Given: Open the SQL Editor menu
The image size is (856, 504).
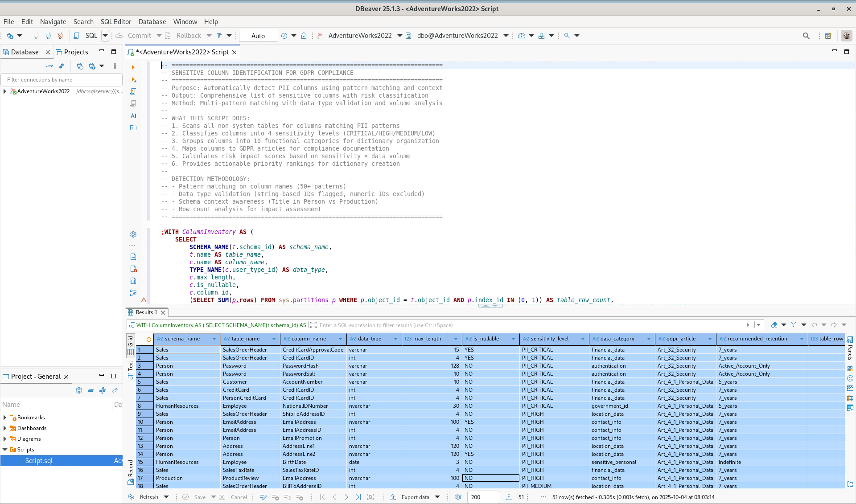Looking at the screenshot, I should [x=115, y=22].
